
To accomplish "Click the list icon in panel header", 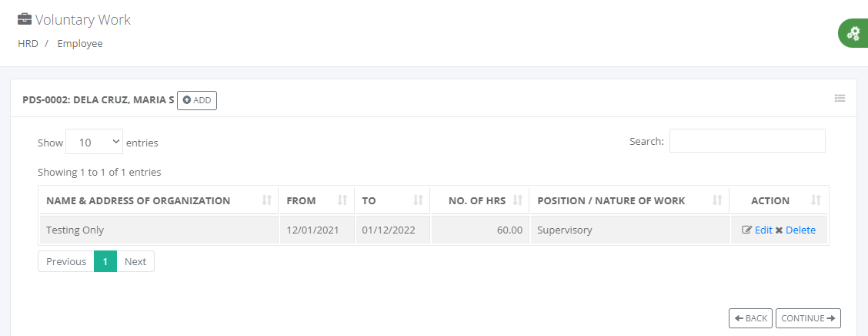I will 840,98.
